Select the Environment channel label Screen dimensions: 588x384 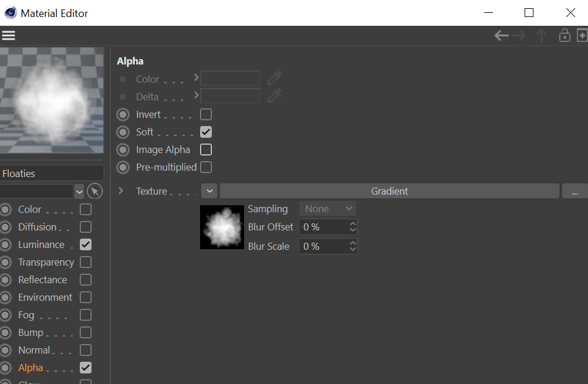click(45, 297)
